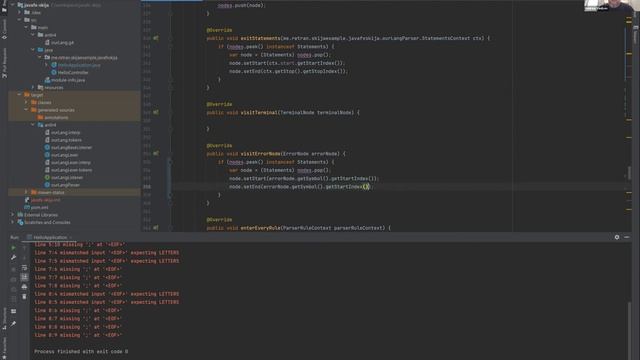Expand External Libraries node
640x360 pixels.
[x=12, y=215]
